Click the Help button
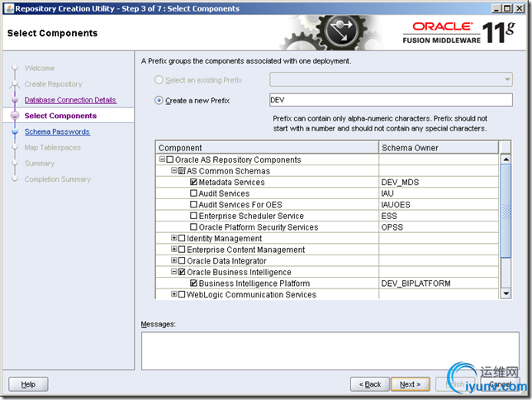This screenshot has width=532, height=400. click(x=28, y=384)
